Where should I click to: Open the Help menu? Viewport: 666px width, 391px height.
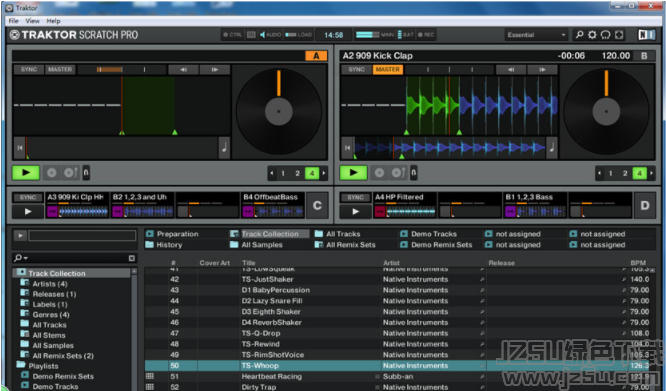[x=53, y=21]
